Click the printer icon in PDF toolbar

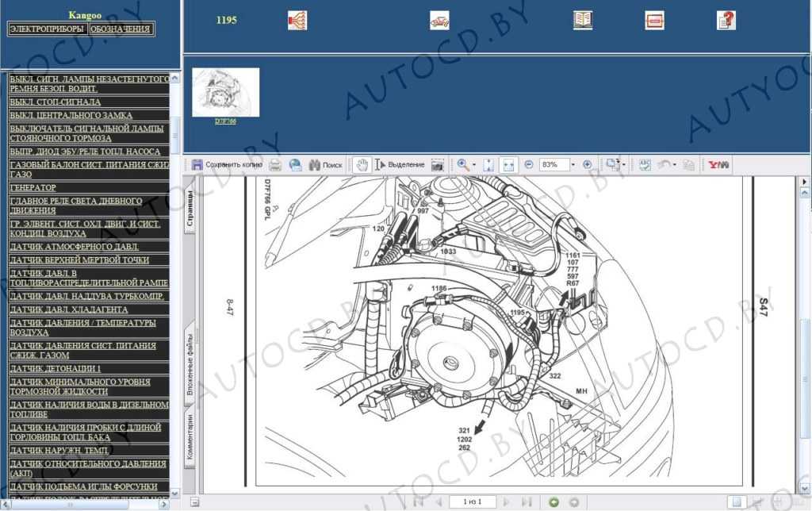[x=275, y=164]
